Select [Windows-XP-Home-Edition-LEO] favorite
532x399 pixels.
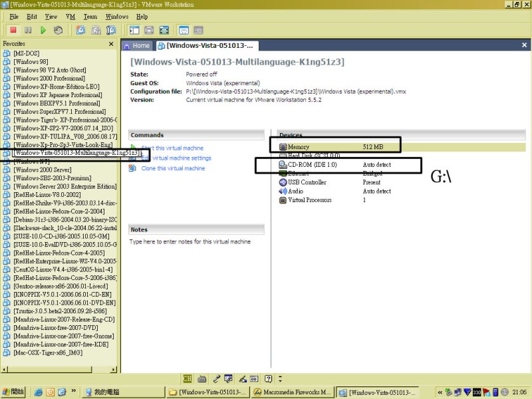57,86
